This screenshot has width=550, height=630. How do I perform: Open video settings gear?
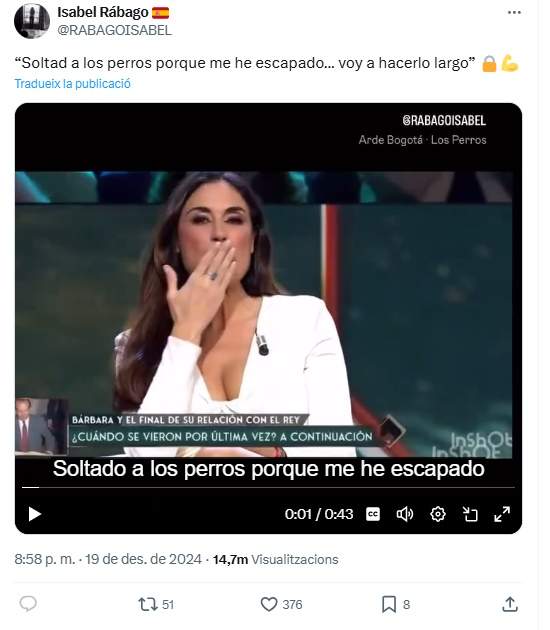click(438, 514)
